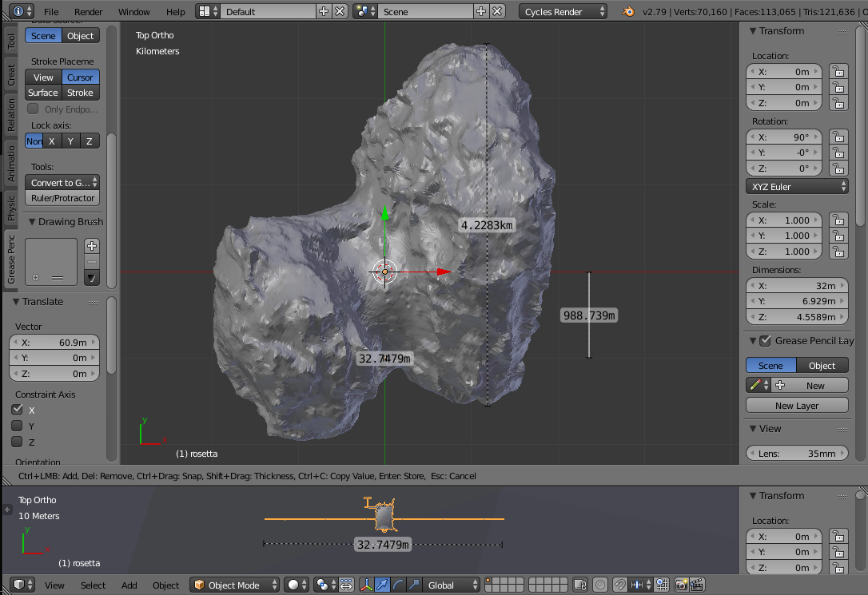868x595 pixels.
Task: Select the scale manipulator icon
Action: (x=413, y=585)
